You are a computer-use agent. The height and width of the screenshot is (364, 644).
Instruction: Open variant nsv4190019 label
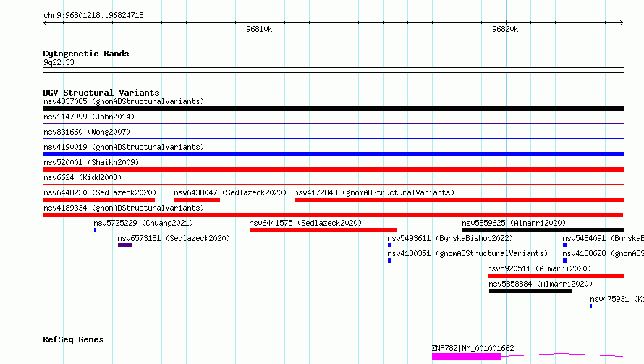(x=124, y=147)
